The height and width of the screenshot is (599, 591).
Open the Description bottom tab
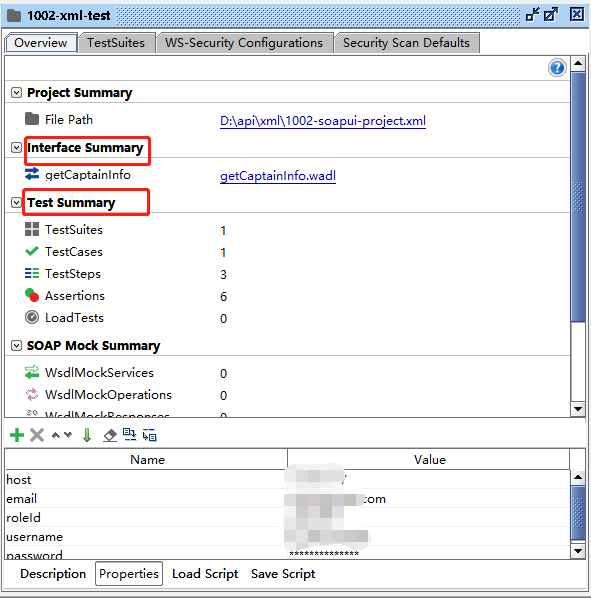[53, 574]
